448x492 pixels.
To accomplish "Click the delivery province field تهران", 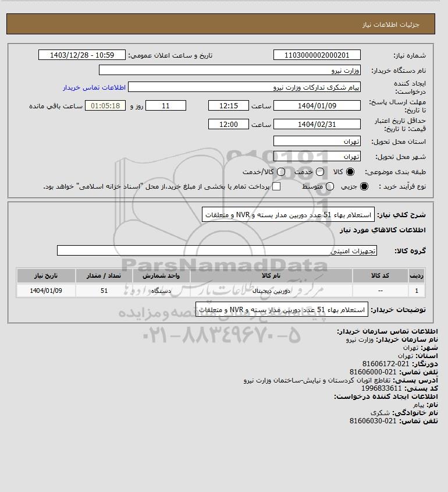I will click(317, 141).
